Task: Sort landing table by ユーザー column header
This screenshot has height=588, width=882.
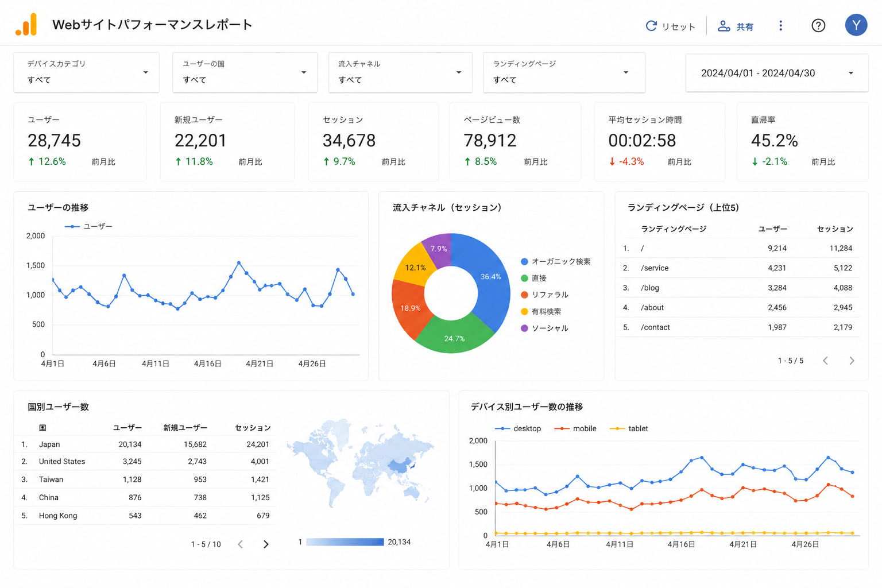Action: [x=772, y=229]
